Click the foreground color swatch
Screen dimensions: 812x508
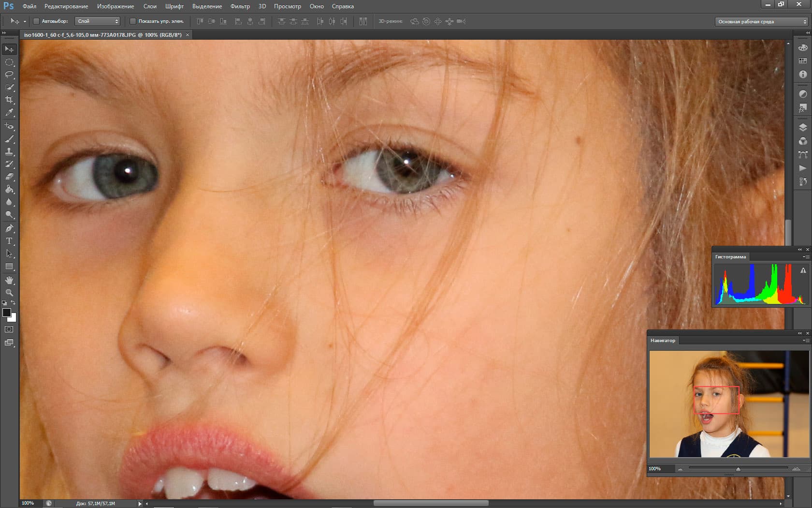(7, 313)
